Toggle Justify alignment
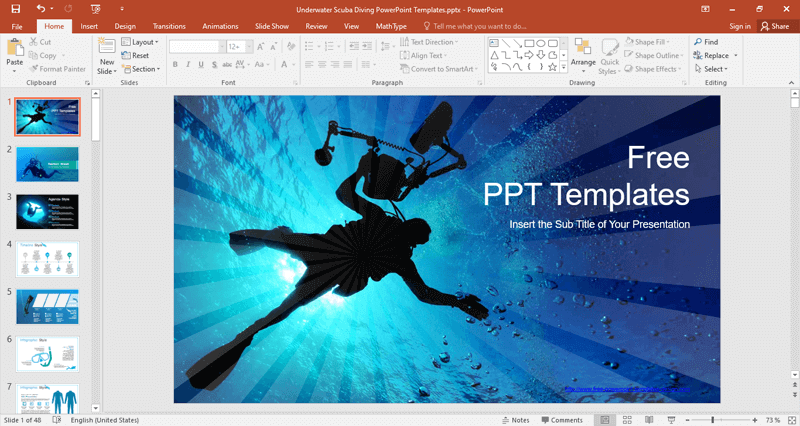Viewport: 800px width, 426px height. tap(347, 64)
